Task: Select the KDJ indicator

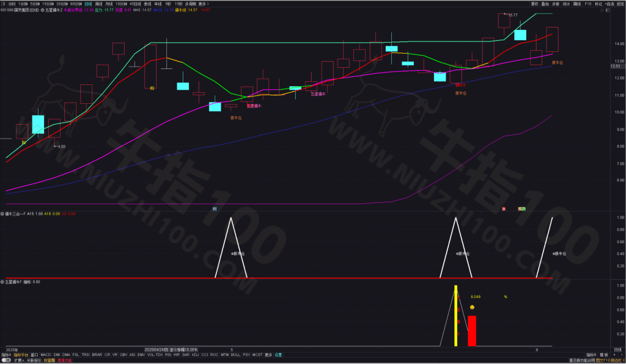Action: [x=195, y=355]
